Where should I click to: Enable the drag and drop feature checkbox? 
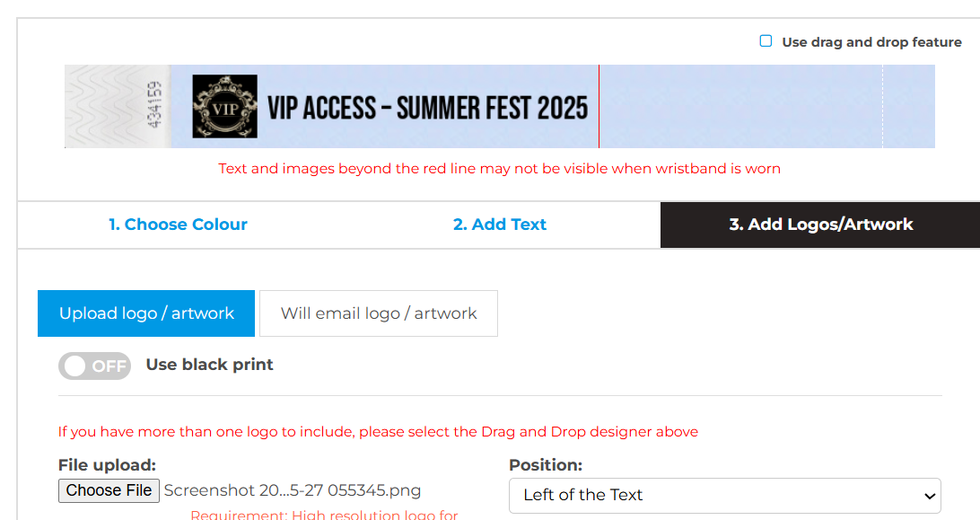[x=766, y=41]
